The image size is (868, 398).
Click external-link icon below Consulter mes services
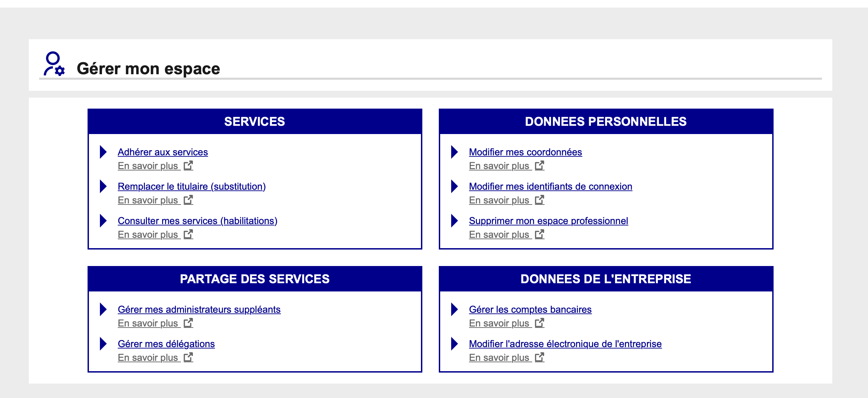pos(189,234)
